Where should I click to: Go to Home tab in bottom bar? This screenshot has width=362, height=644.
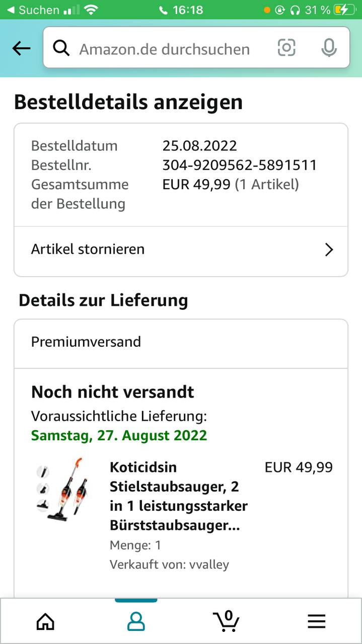coord(45,622)
